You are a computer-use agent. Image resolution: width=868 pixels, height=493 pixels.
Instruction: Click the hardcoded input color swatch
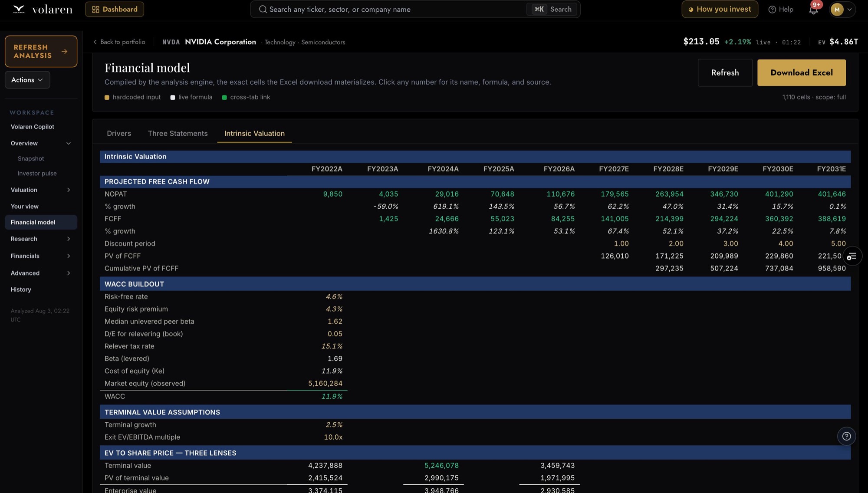coord(107,98)
